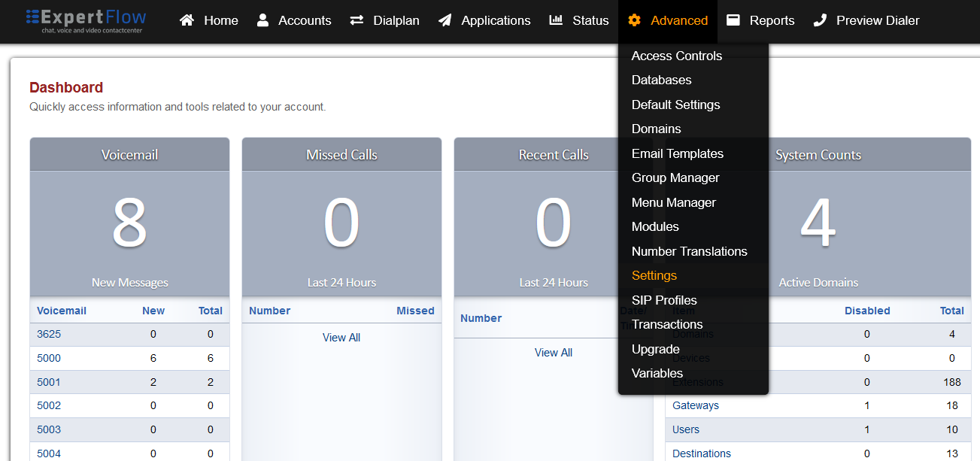
Task: Open voicemail box 5000 link
Action: (x=49, y=358)
